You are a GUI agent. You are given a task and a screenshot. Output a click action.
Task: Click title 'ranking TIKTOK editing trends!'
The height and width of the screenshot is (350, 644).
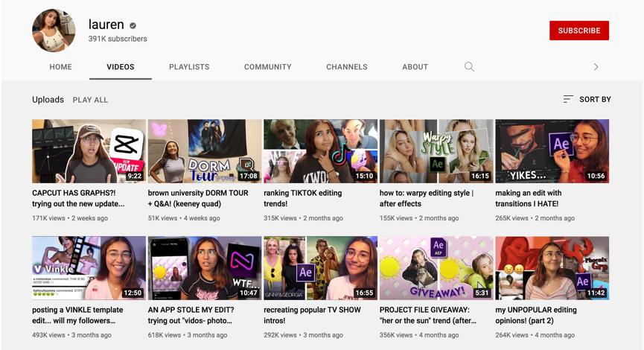[303, 198]
